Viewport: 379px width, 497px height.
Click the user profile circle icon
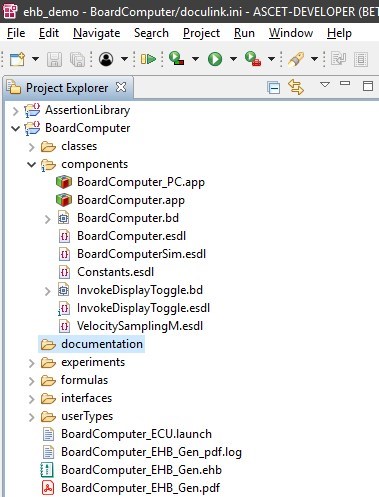pyautogui.click(x=106, y=59)
